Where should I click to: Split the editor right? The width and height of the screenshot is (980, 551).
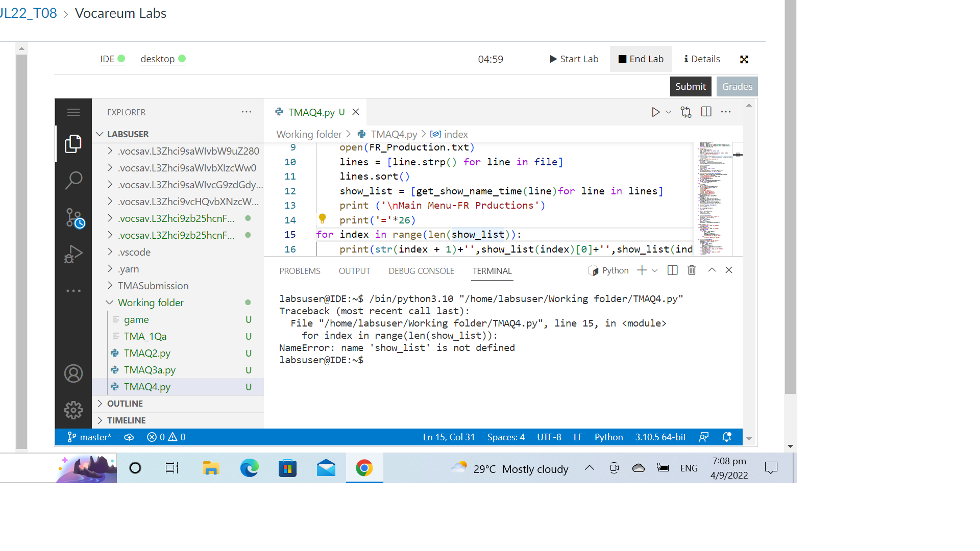click(x=706, y=112)
